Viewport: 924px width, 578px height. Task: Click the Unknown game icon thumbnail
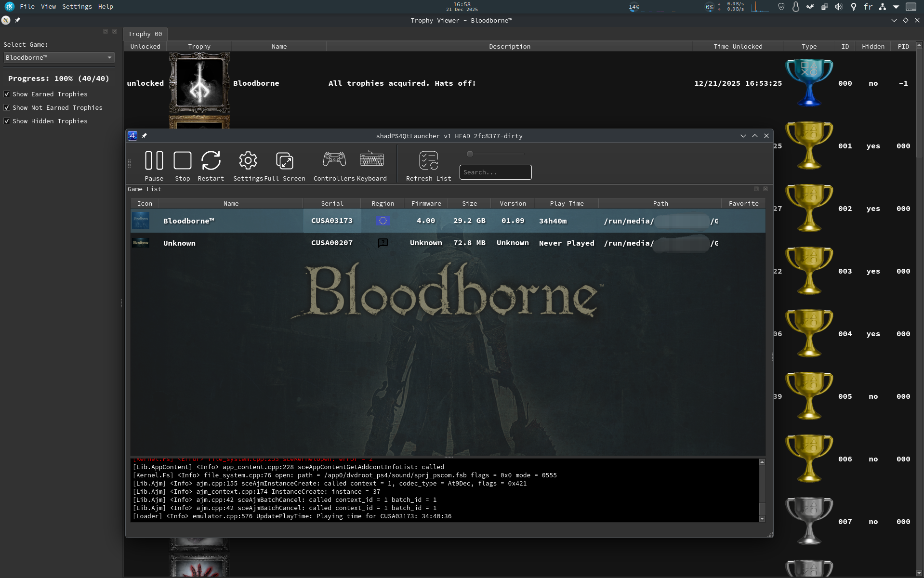click(141, 243)
